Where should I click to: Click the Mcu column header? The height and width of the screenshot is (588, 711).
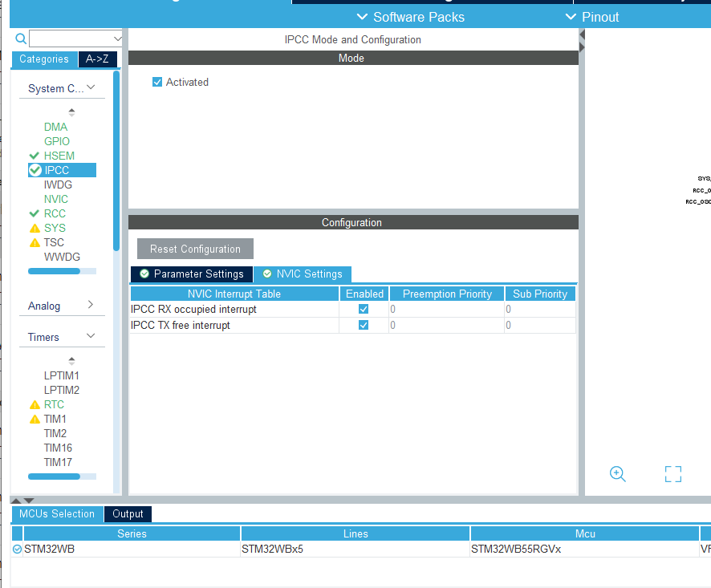pos(585,533)
